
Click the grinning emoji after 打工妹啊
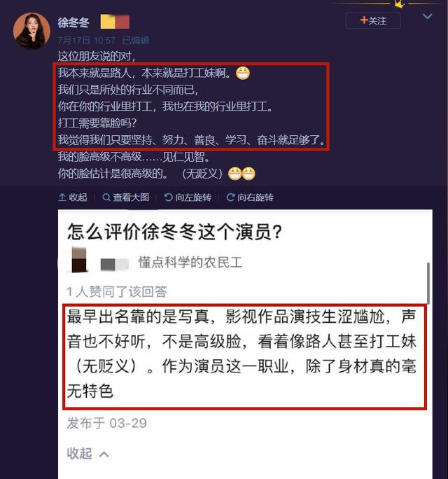(243, 74)
